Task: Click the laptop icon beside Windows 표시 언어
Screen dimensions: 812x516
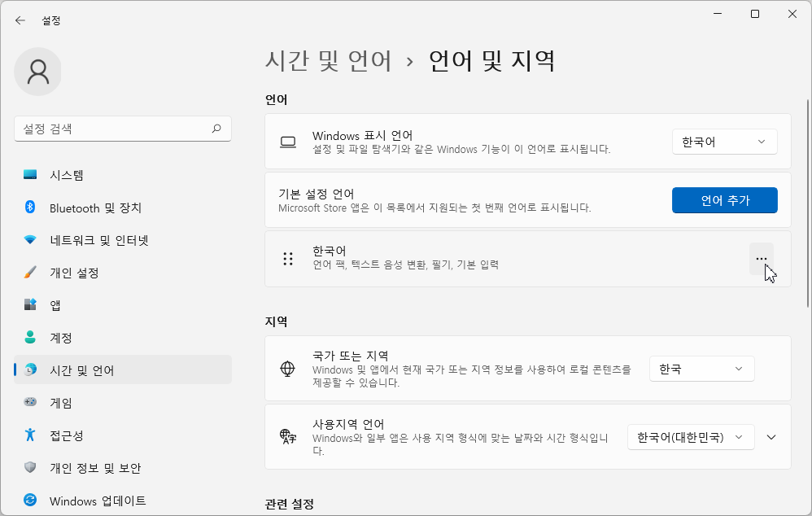Action: pyautogui.click(x=288, y=142)
